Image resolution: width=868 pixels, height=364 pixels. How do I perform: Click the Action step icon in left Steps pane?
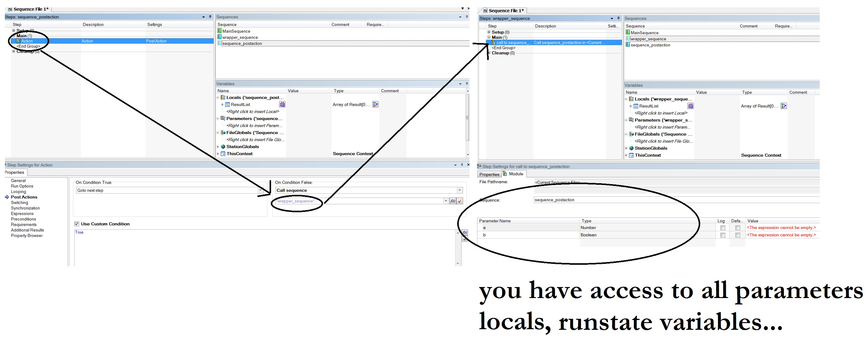point(18,41)
